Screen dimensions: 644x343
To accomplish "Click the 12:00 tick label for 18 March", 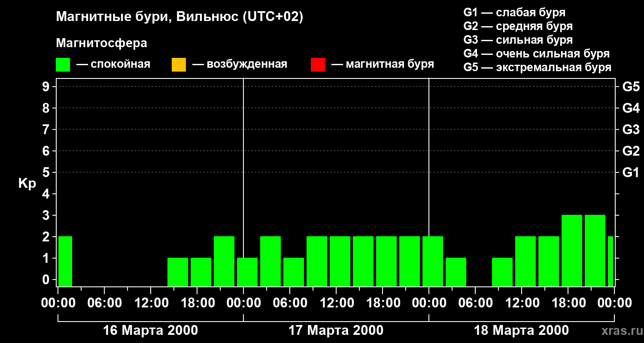I will [x=522, y=303].
